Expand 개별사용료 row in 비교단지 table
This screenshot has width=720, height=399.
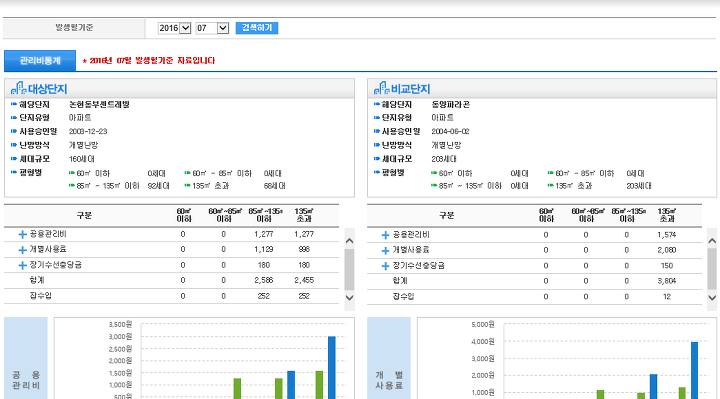385,251
